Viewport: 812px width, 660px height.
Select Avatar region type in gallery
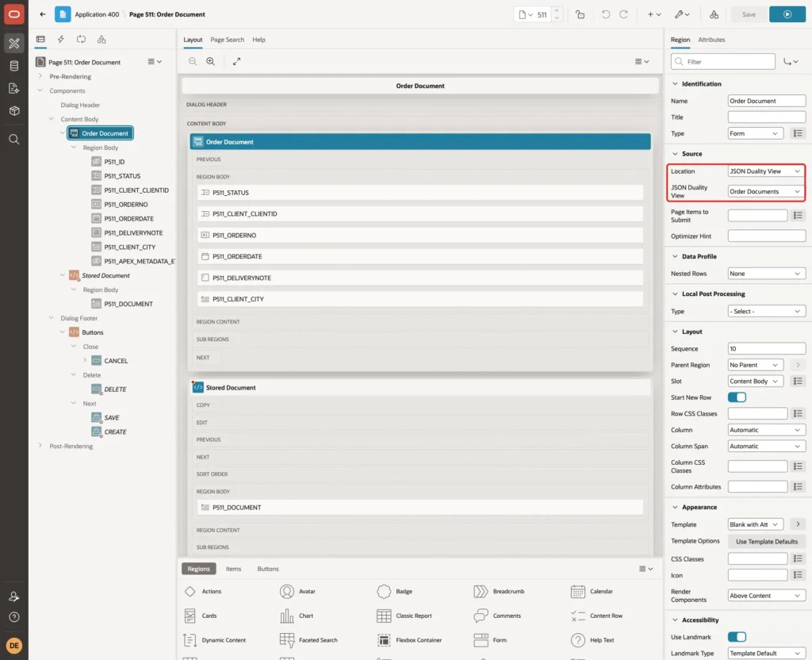298,591
